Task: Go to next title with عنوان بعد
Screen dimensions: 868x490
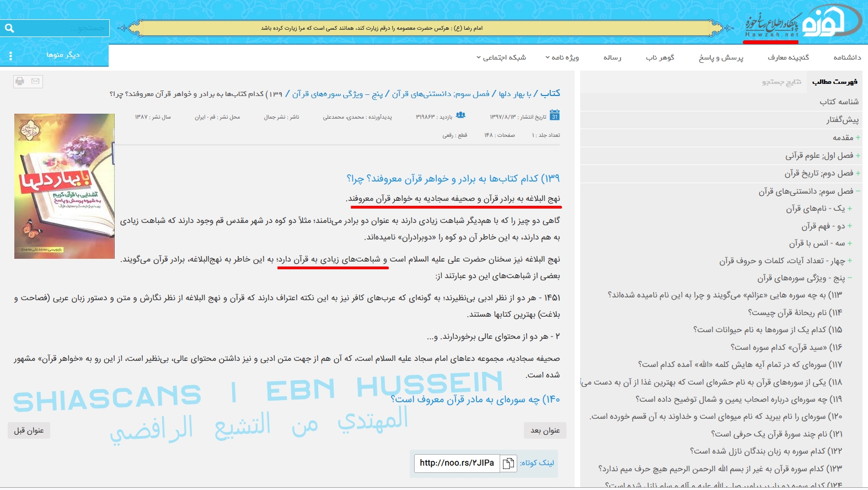Action: point(545,430)
